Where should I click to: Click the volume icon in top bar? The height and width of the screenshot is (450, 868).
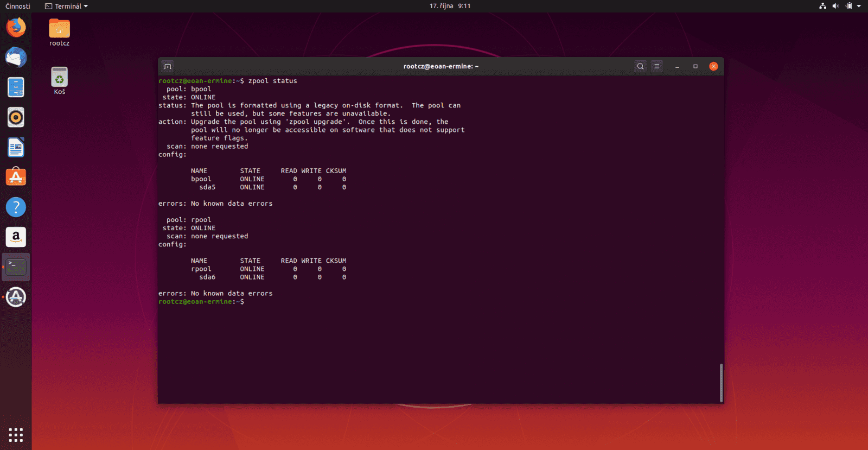(835, 6)
